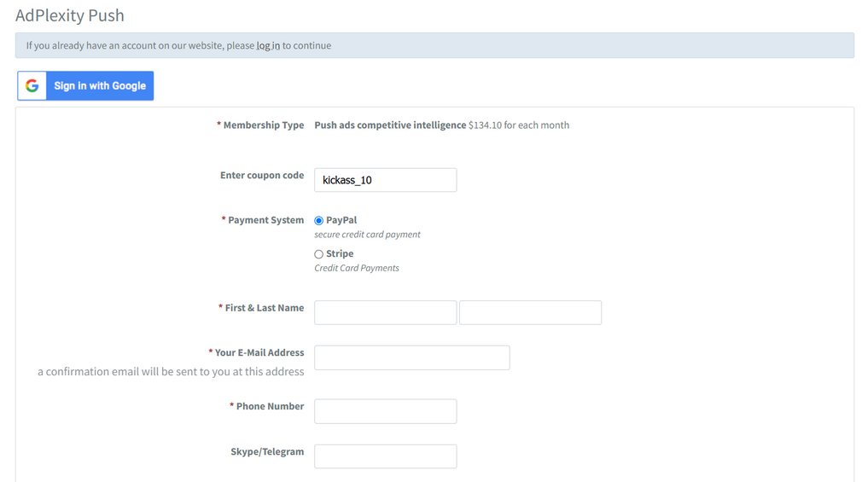Click the PayPal label text
This screenshot has height=482, width=868.
341,220
